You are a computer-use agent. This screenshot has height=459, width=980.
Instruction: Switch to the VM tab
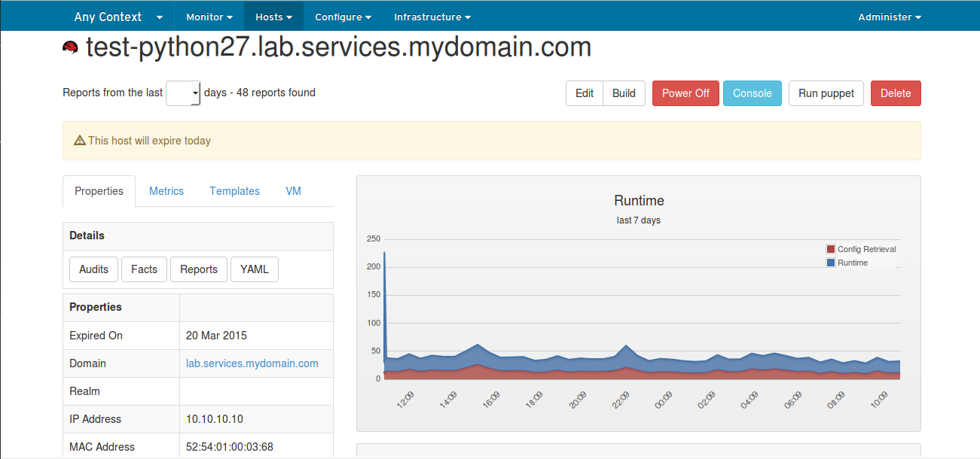[x=294, y=191]
